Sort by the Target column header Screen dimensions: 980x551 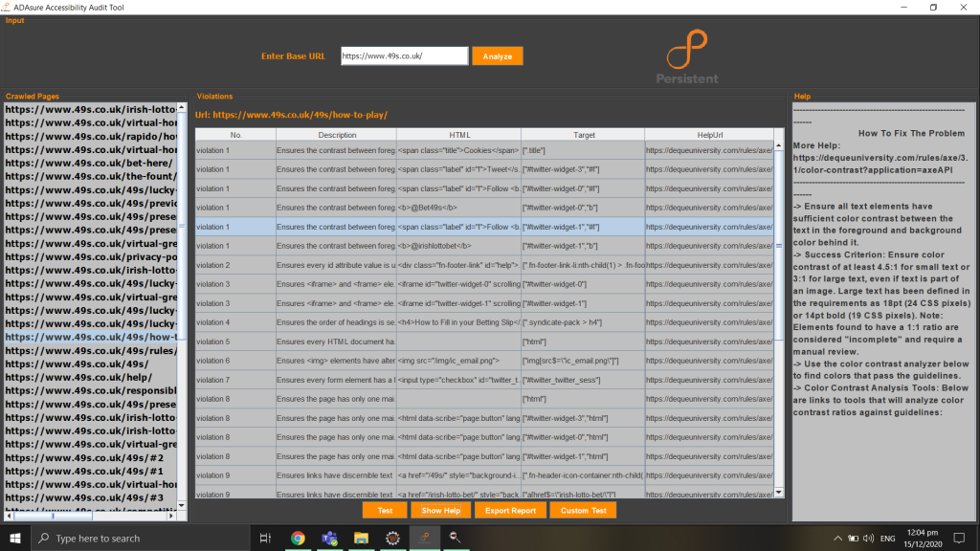click(x=583, y=135)
